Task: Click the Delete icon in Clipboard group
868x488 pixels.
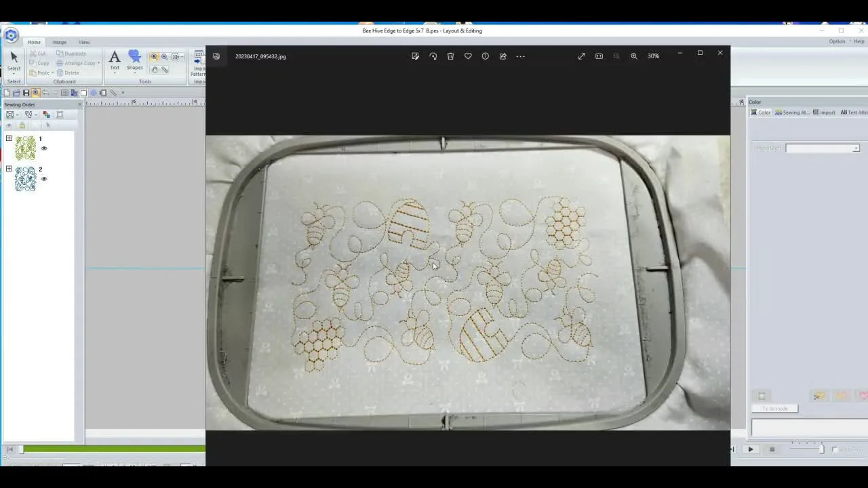Action: [59, 73]
